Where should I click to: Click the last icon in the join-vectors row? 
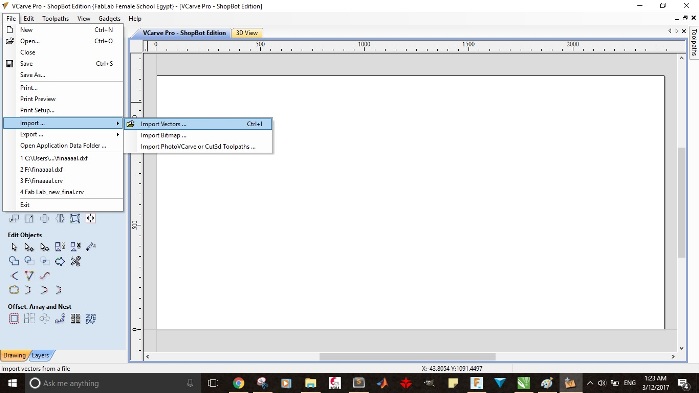point(59,290)
